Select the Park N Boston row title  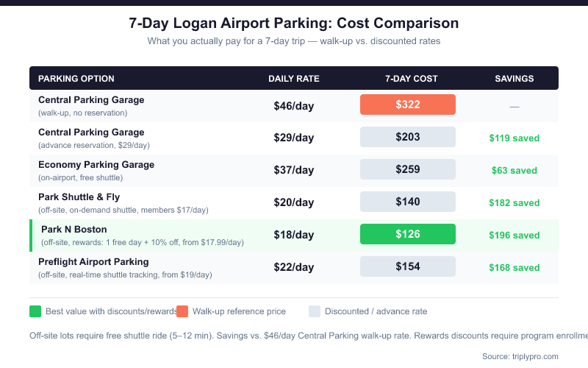point(74,230)
